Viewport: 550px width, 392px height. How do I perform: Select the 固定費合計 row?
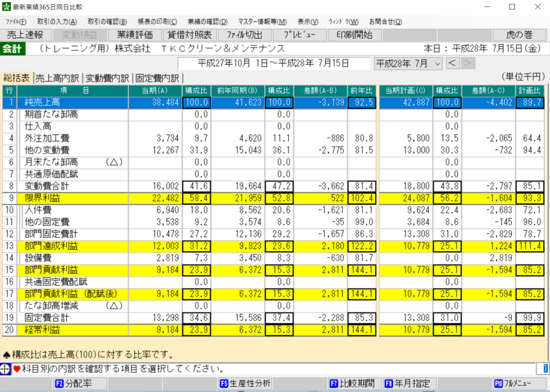tap(273, 318)
